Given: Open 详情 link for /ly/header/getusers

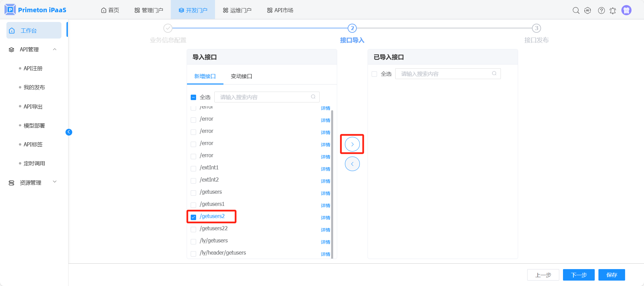Looking at the screenshot, I should coord(325,254).
